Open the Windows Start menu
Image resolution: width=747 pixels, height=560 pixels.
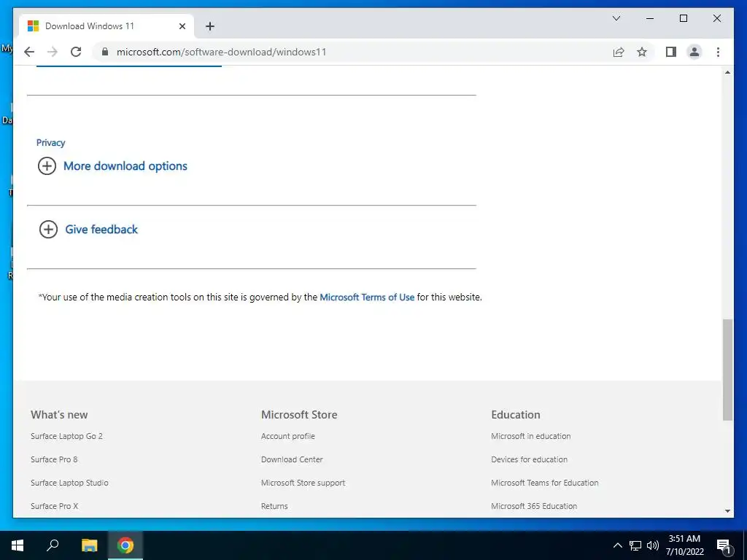18,545
